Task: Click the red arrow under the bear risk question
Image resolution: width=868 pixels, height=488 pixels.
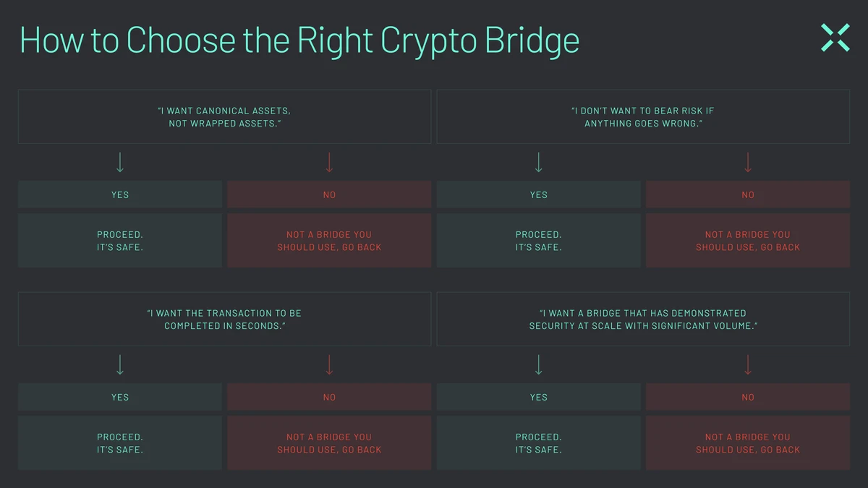Action: 748,163
